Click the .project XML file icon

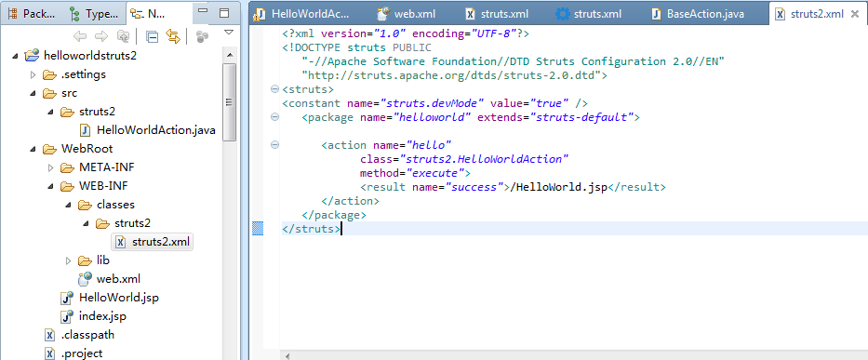tap(50, 353)
